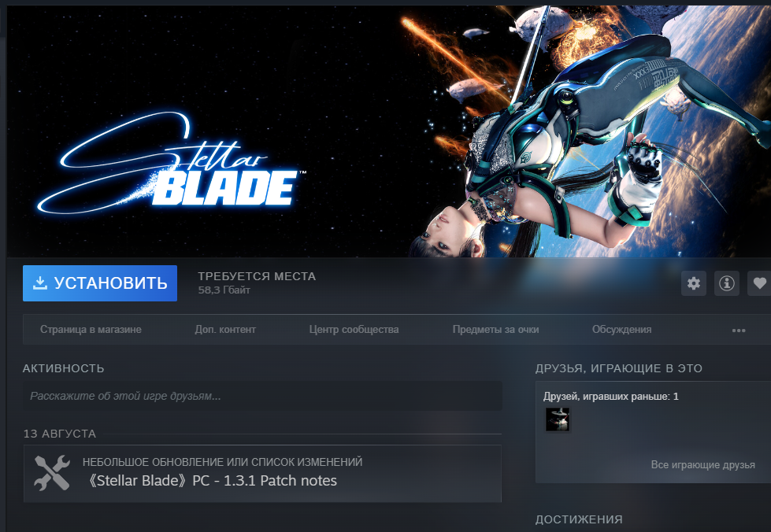Open Предметы за очки tab
The height and width of the screenshot is (532, 771).
pos(495,330)
